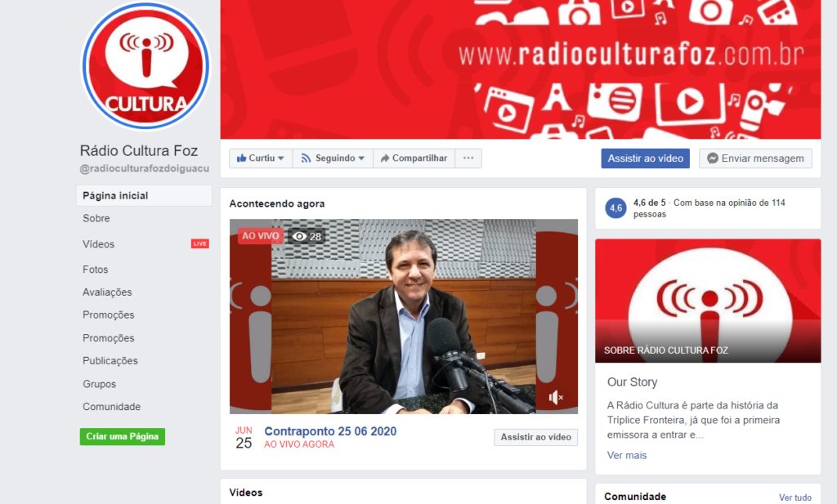The height and width of the screenshot is (504, 837).
Task: Open the Avaliações section
Action: point(107,292)
